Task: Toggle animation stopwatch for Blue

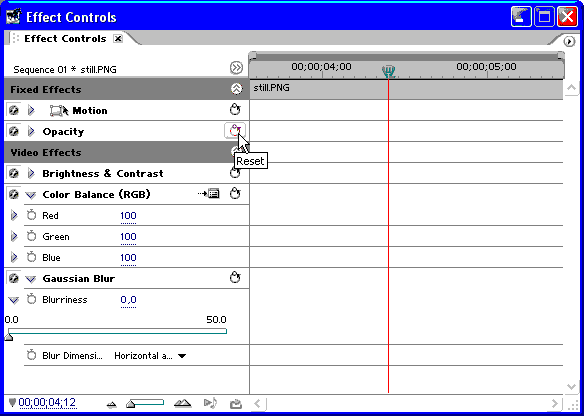Action: pyautogui.click(x=32, y=257)
